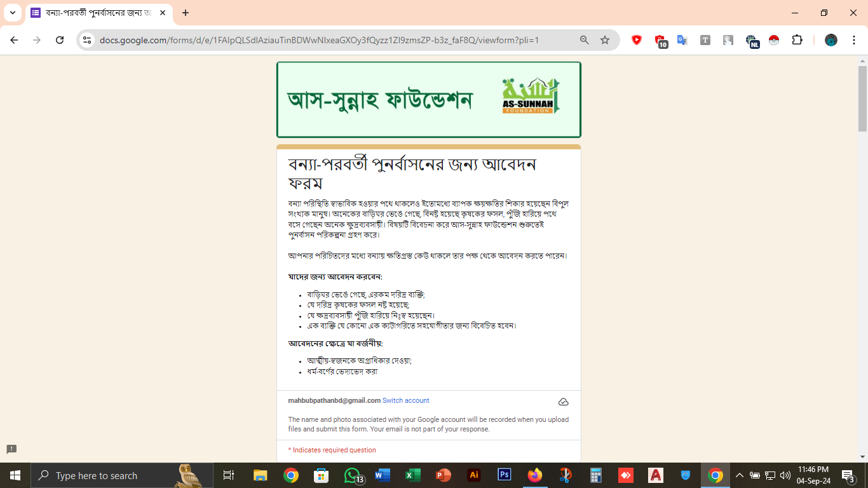Open File Explorer from the taskbar
Image resolution: width=868 pixels, height=488 pixels.
pyautogui.click(x=261, y=475)
